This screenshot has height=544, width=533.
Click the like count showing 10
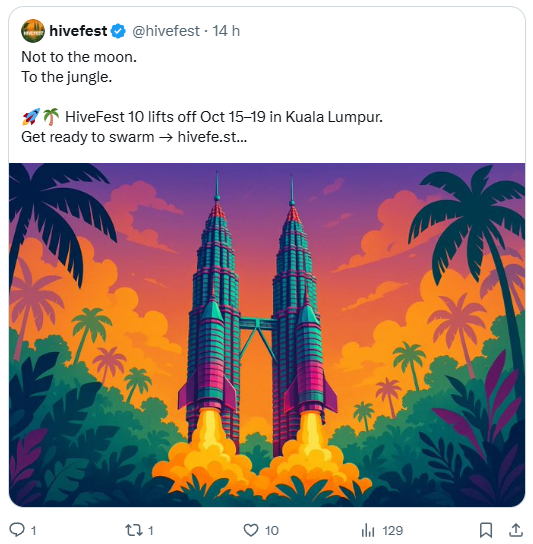coord(272,530)
